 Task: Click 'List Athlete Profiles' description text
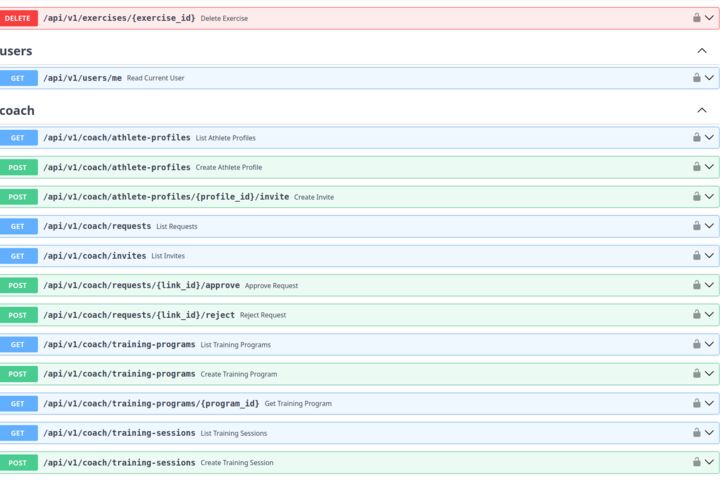pyautogui.click(x=225, y=138)
